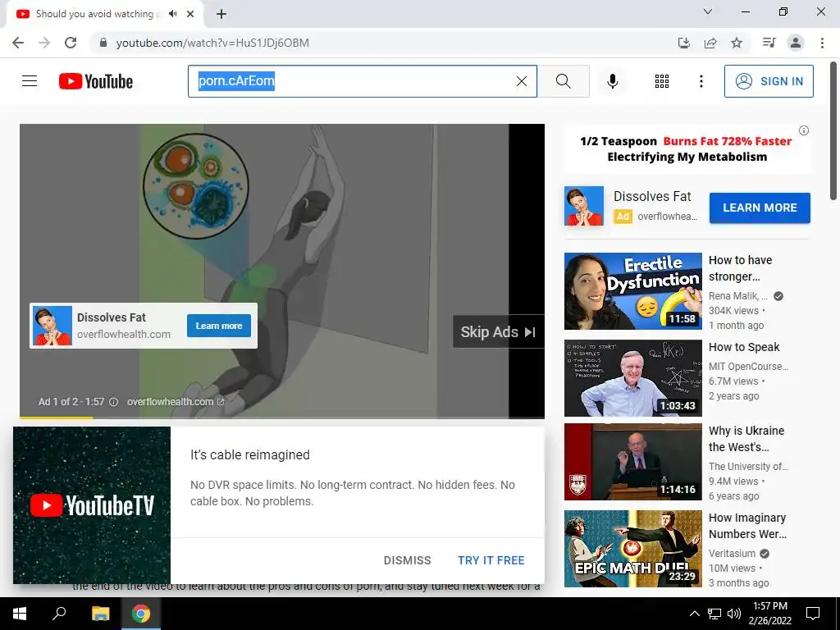Clear the search box with the X
Viewport: 840px width, 630px height.
click(521, 81)
